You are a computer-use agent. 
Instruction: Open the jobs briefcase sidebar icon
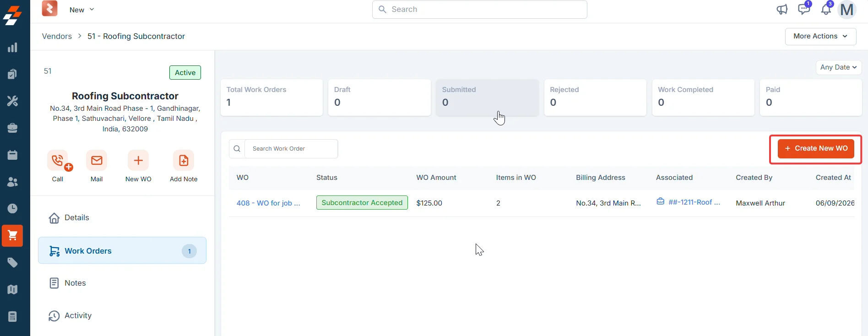[x=12, y=128]
